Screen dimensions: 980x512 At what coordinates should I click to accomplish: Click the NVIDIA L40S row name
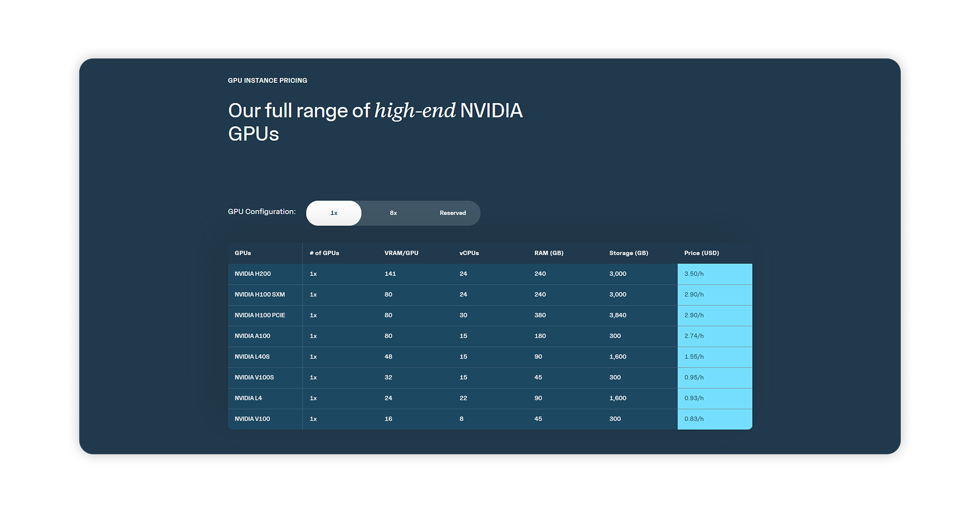[x=252, y=357]
